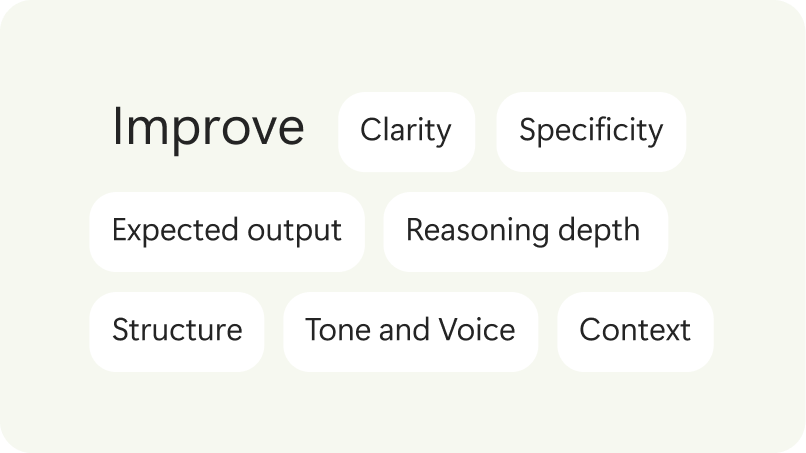The width and height of the screenshot is (806, 453).
Task: Select the Context chip
Action: pyautogui.click(x=635, y=332)
